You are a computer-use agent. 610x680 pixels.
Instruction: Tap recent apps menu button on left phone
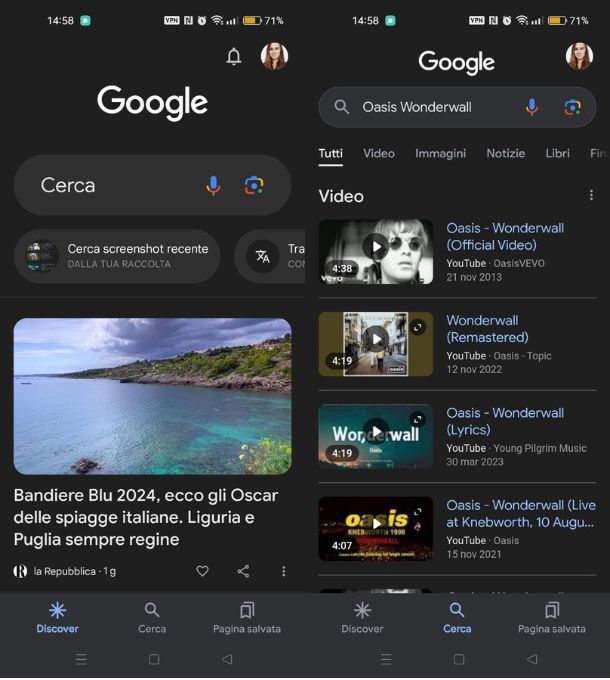pos(81,659)
